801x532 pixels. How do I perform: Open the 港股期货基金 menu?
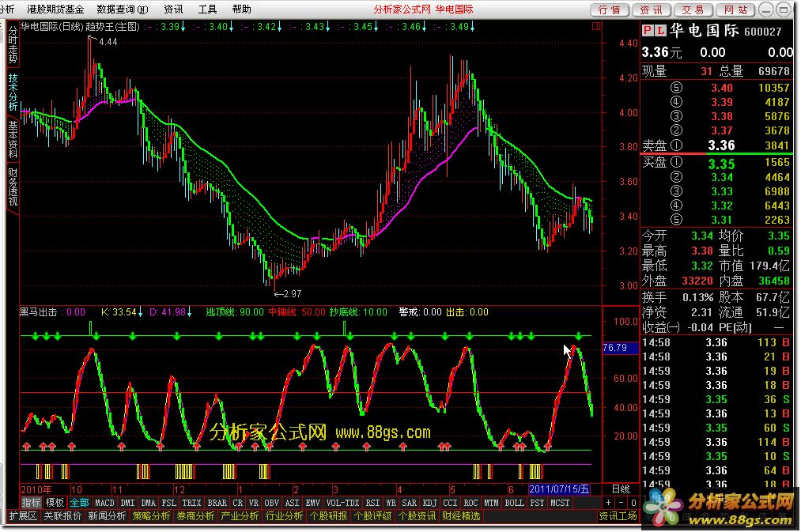[55, 9]
